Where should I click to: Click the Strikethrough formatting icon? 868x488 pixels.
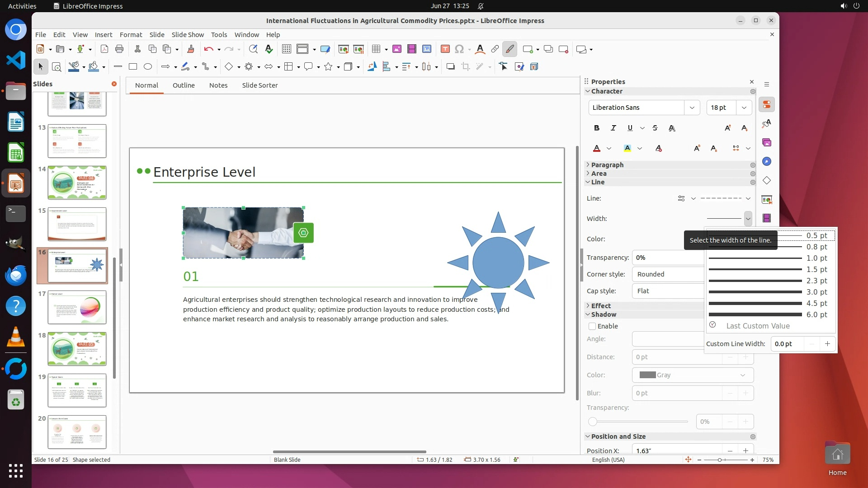[655, 128]
